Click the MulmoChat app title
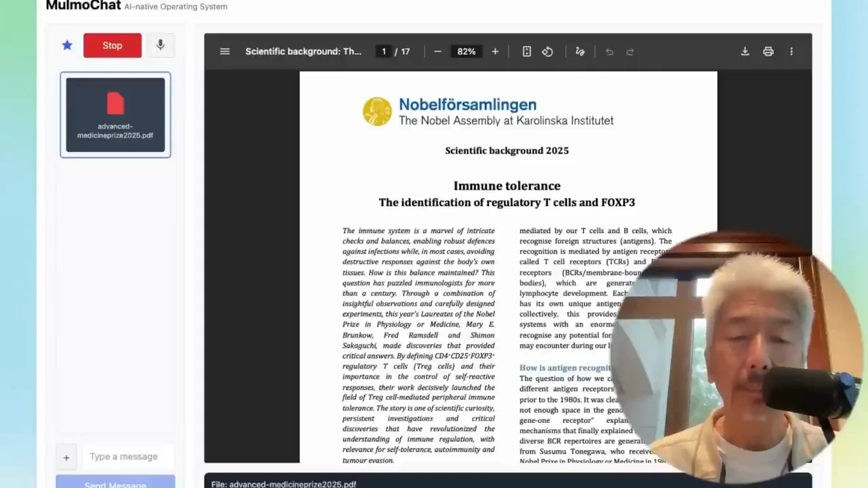The width and height of the screenshot is (868, 488). [x=83, y=5]
